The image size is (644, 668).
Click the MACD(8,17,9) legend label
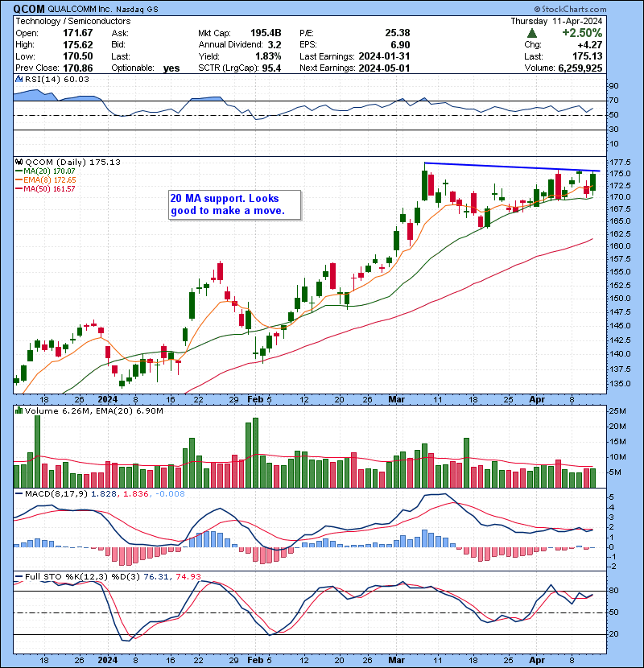(x=56, y=494)
